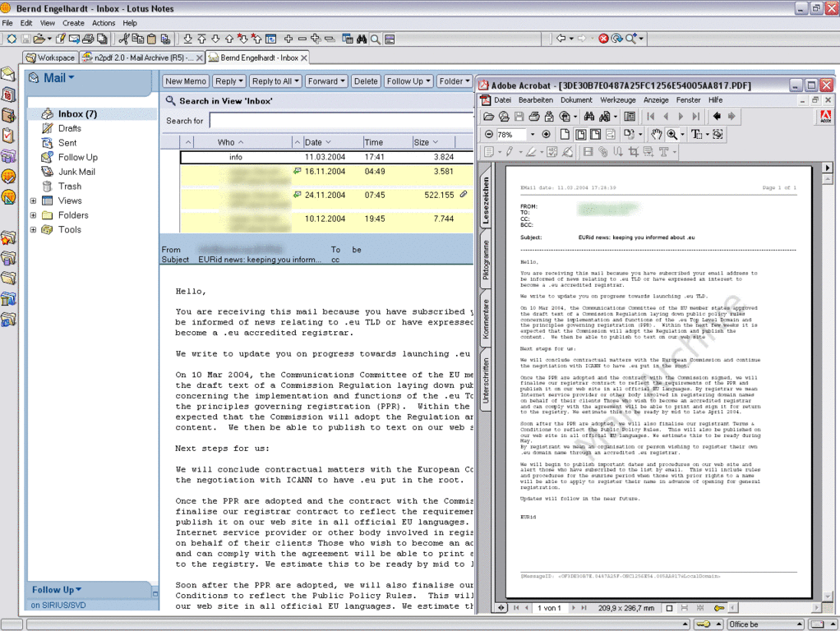Select the Snapshot tool in Acrobat
The height and width of the screenshot is (631, 840).
tap(718, 135)
